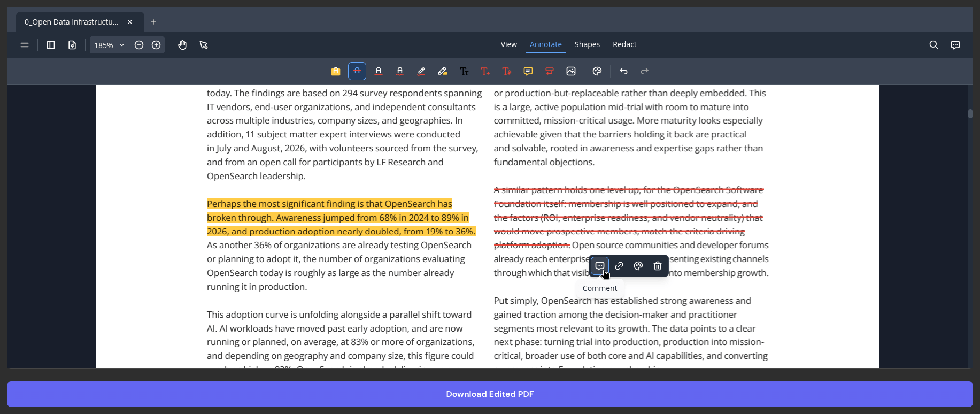Open a new tab with plus
Screen dimensions: 980x414
click(x=153, y=22)
